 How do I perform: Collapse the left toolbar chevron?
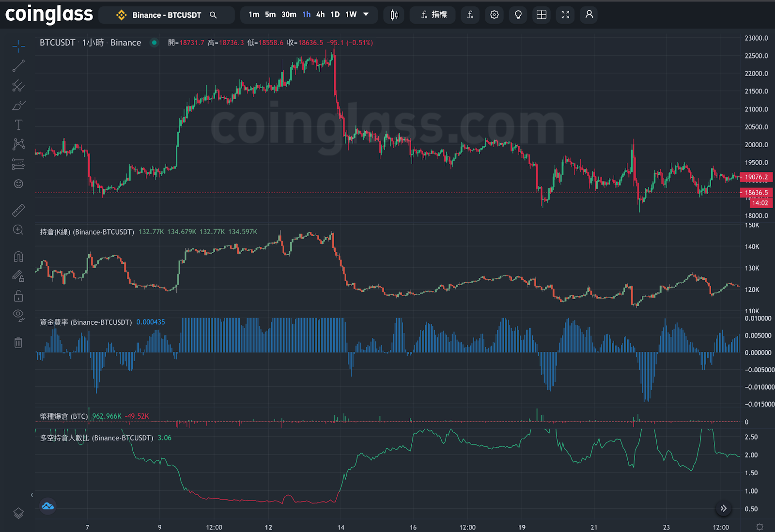coord(32,495)
